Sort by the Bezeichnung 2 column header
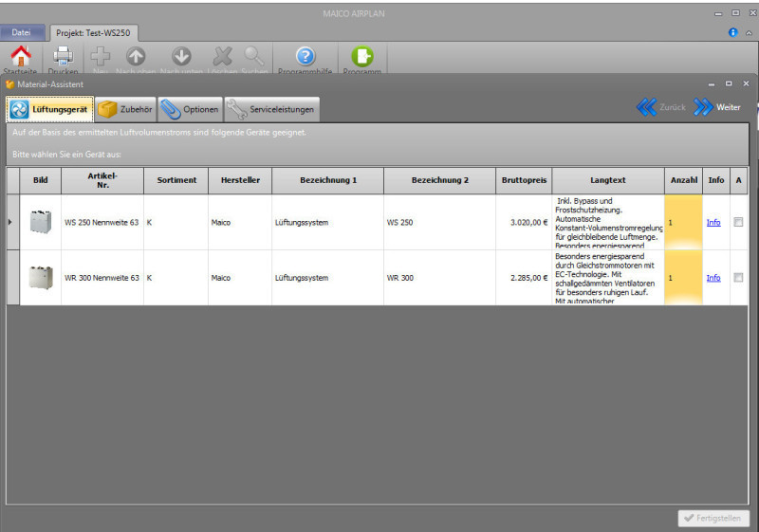 (439, 180)
